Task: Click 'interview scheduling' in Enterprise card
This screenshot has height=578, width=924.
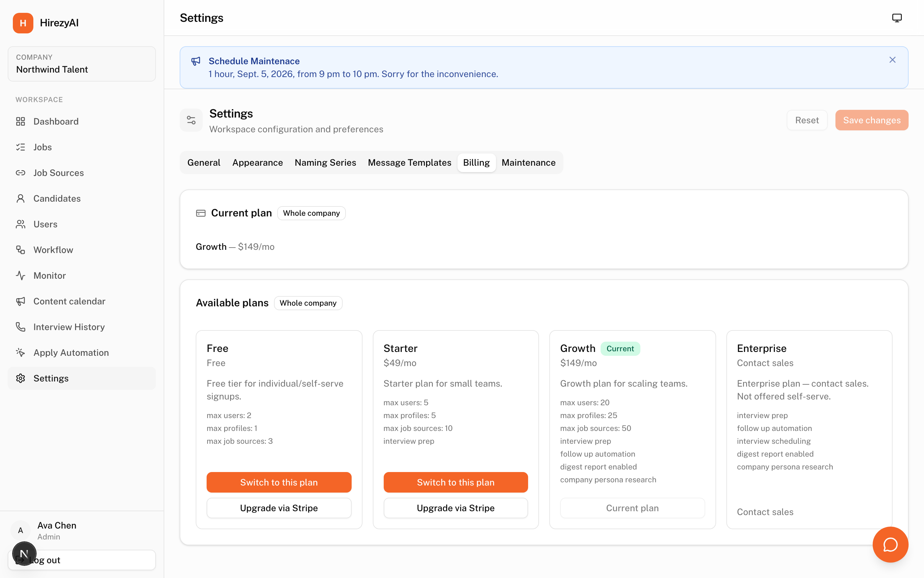Action: point(774,441)
